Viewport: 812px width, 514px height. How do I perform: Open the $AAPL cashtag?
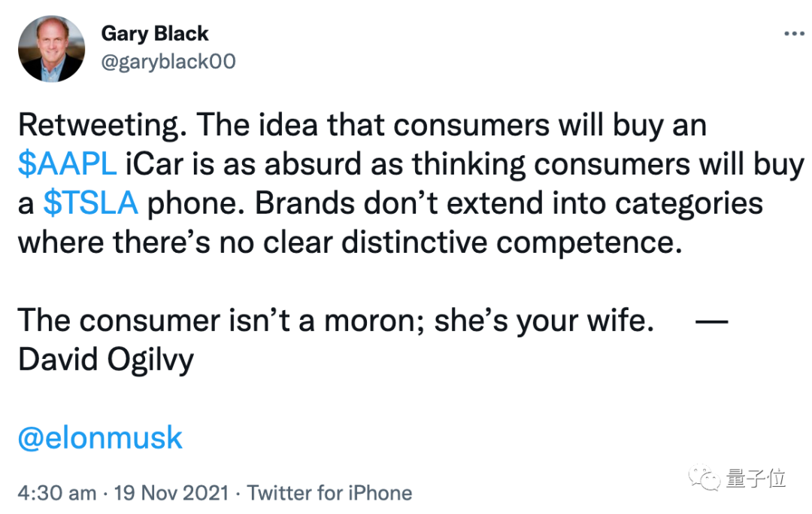click(66, 164)
